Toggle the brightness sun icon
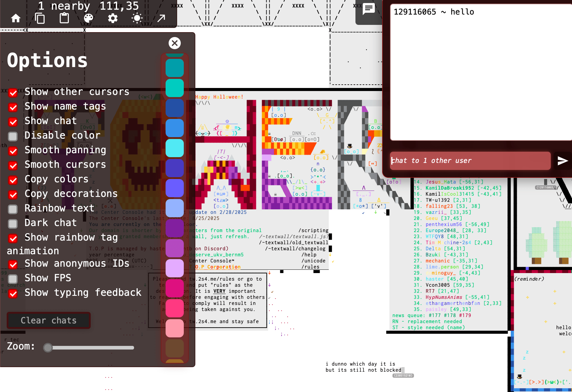This screenshot has height=392, width=572. pos(137,19)
